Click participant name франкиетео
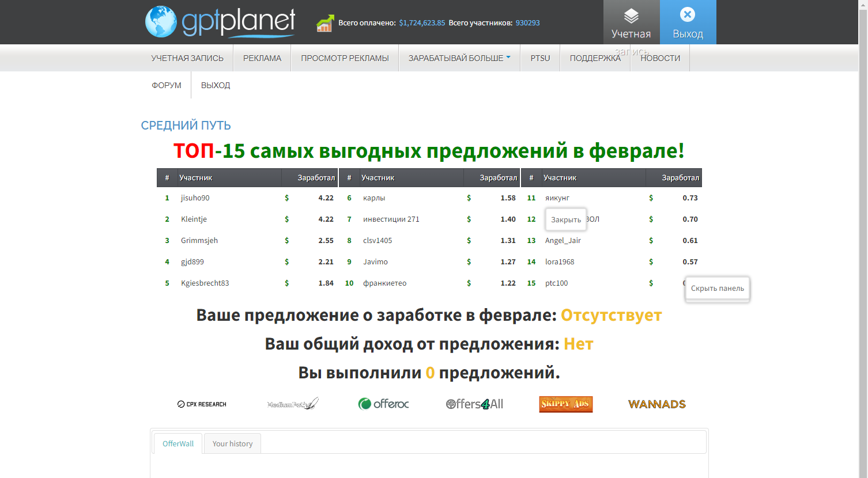The width and height of the screenshot is (868, 478). pos(385,283)
